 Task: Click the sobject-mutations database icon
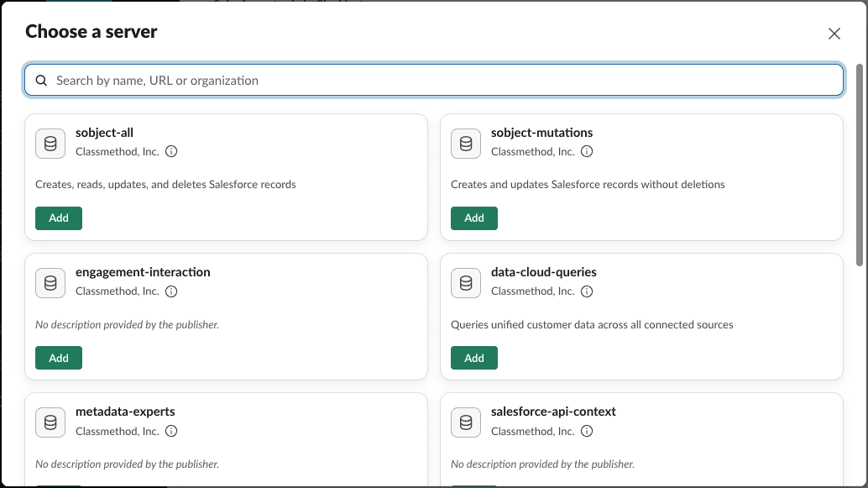pos(466,144)
